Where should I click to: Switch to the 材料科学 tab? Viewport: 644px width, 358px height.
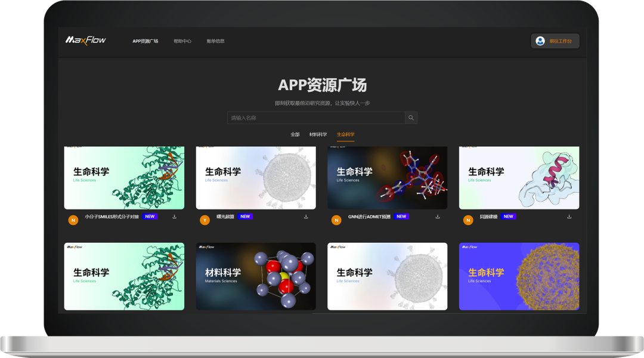[317, 135]
